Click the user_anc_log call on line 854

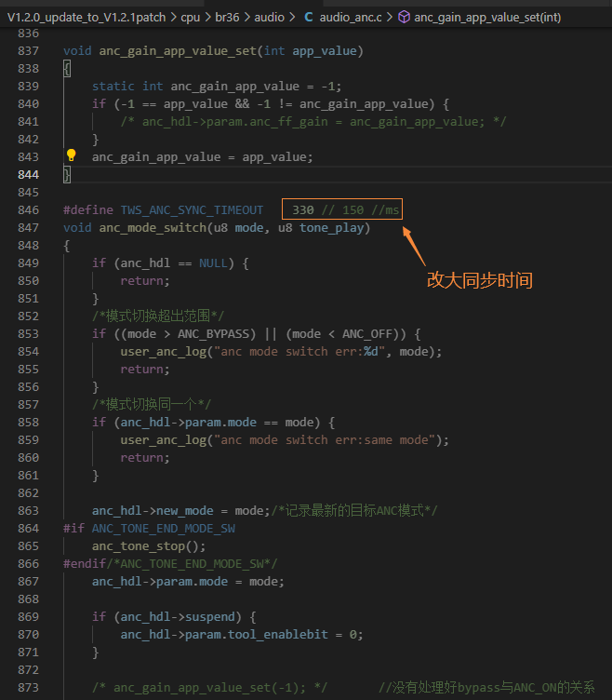[x=164, y=352]
